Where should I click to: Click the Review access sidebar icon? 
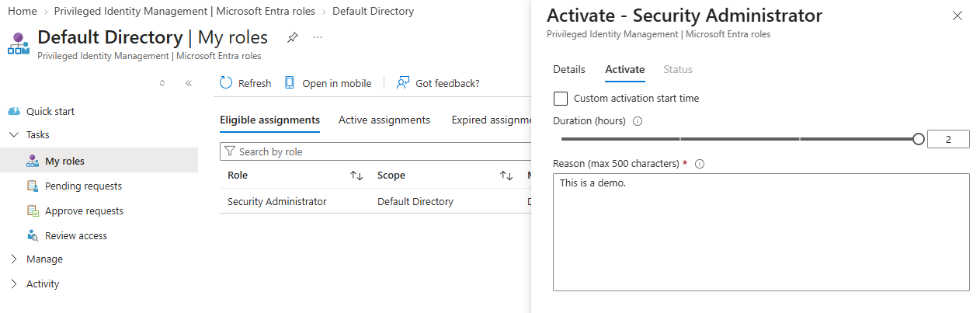pos(33,235)
